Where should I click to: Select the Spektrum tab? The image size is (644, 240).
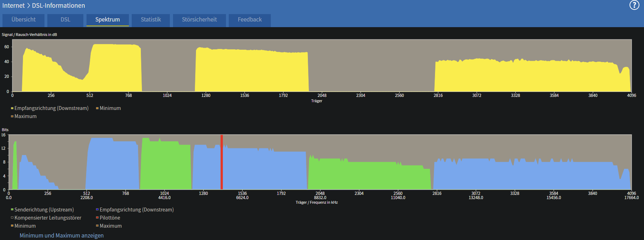coord(107,20)
